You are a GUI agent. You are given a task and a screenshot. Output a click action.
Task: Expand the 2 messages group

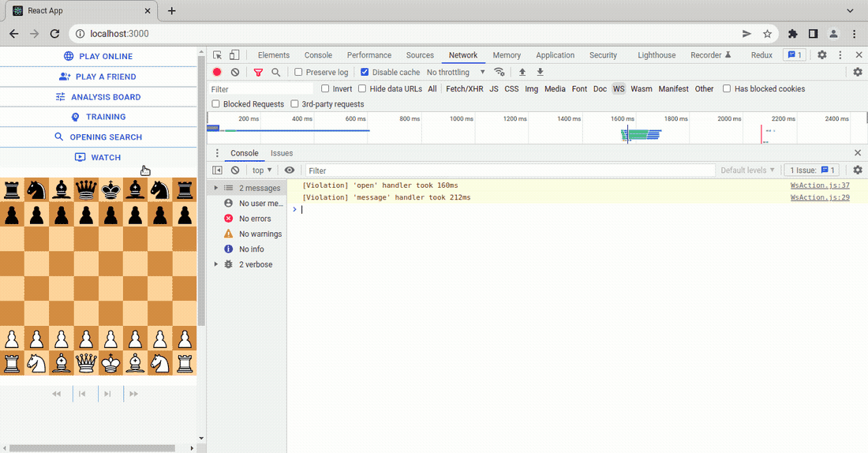[x=216, y=189]
